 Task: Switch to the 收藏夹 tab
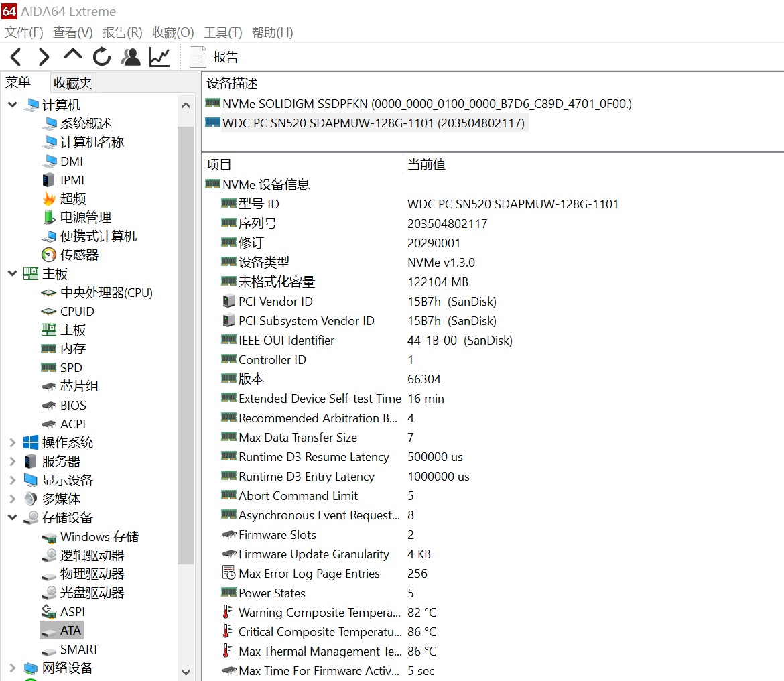click(x=73, y=83)
